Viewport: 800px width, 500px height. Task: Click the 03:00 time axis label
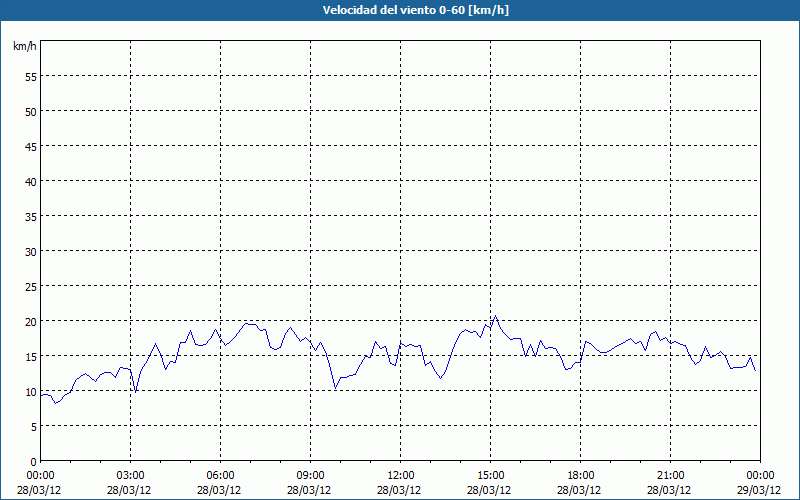[131, 476]
